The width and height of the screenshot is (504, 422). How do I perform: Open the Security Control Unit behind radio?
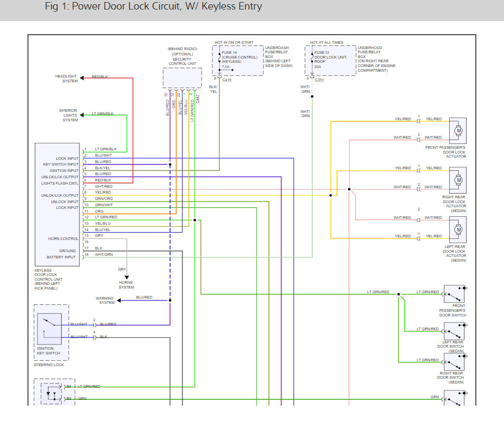(181, 77)
